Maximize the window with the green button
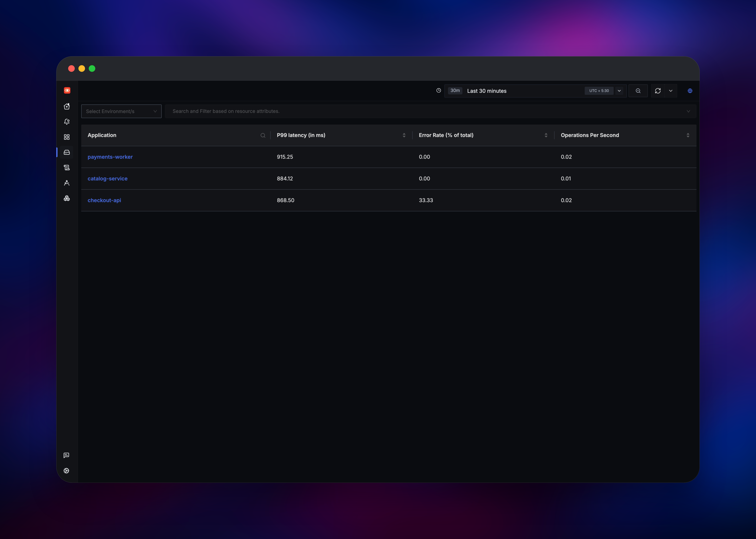Viewport: 756px width, 539px height. coord(92,68)
